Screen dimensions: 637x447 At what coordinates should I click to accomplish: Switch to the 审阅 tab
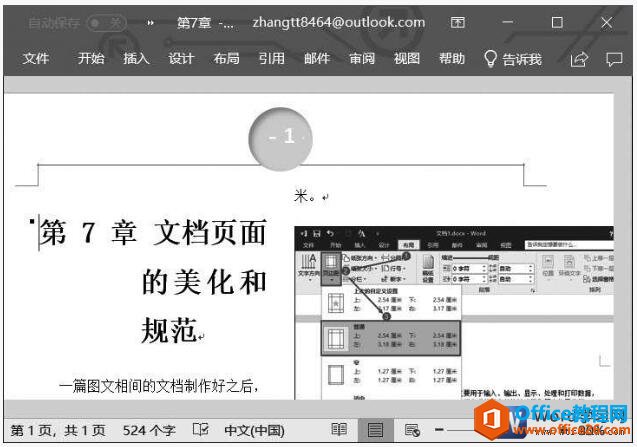362,59
